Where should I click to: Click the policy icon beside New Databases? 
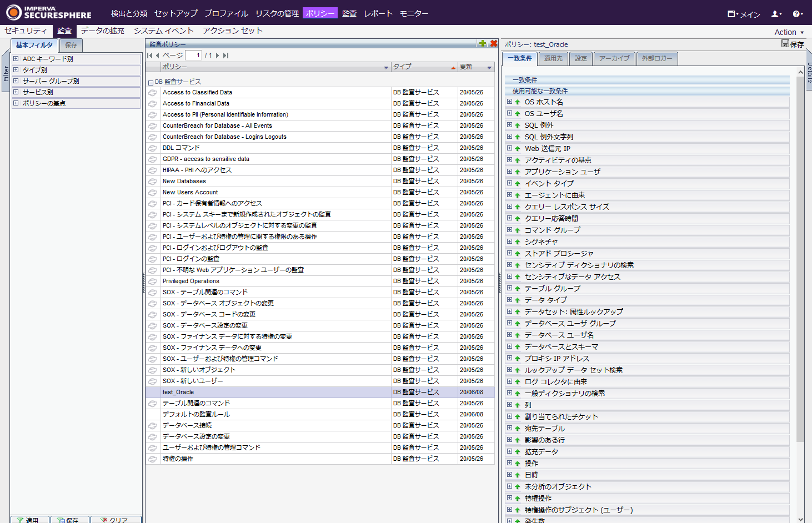tap(152, 182)
